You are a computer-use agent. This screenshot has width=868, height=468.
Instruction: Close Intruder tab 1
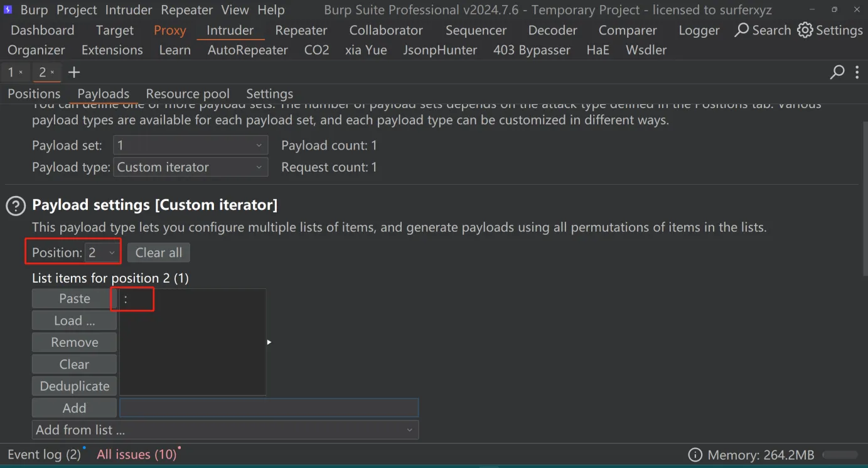pyautogui.click(x=21, y=72)
